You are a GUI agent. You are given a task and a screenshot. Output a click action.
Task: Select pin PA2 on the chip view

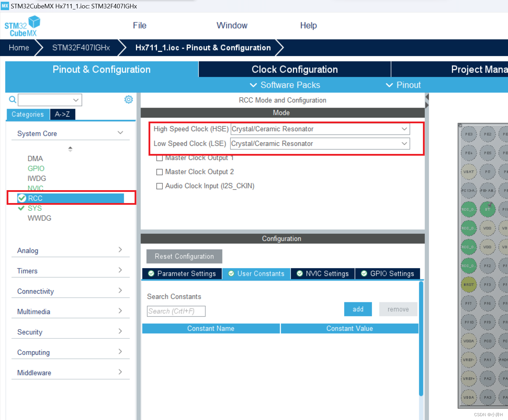(x=487, y=379)
